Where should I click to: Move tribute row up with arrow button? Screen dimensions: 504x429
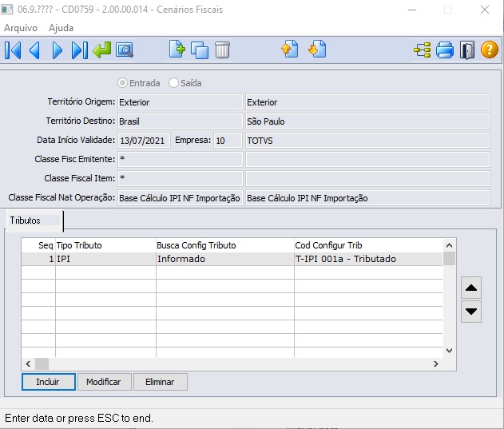471,288
